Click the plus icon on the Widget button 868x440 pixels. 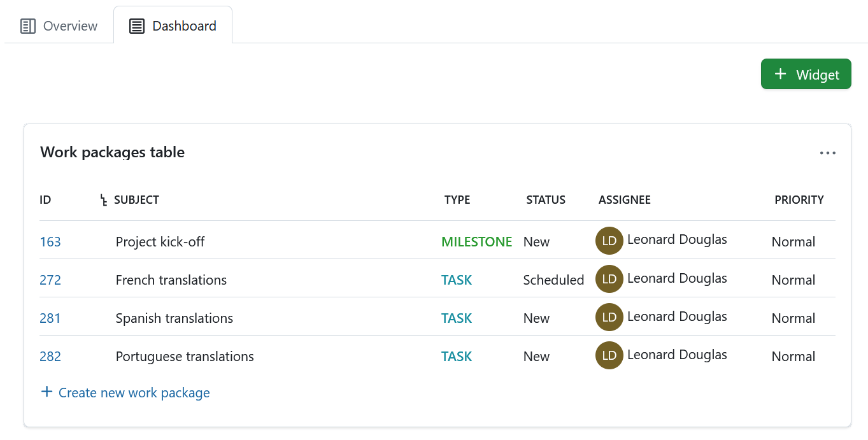[x=779, y=74]
